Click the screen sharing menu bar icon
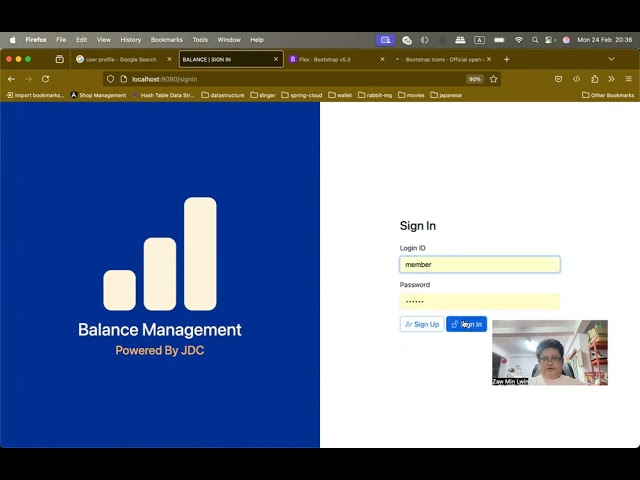This screenshot has height=480, width=640. click(x=385, y=40)
